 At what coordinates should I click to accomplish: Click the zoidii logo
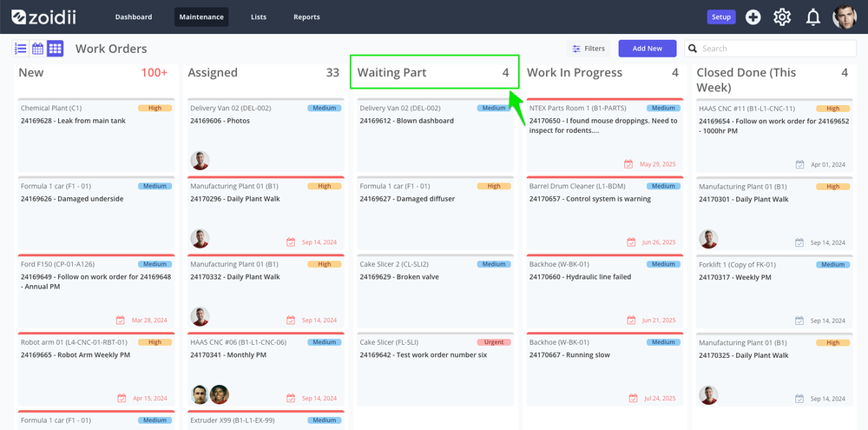[x=43, y=17]
